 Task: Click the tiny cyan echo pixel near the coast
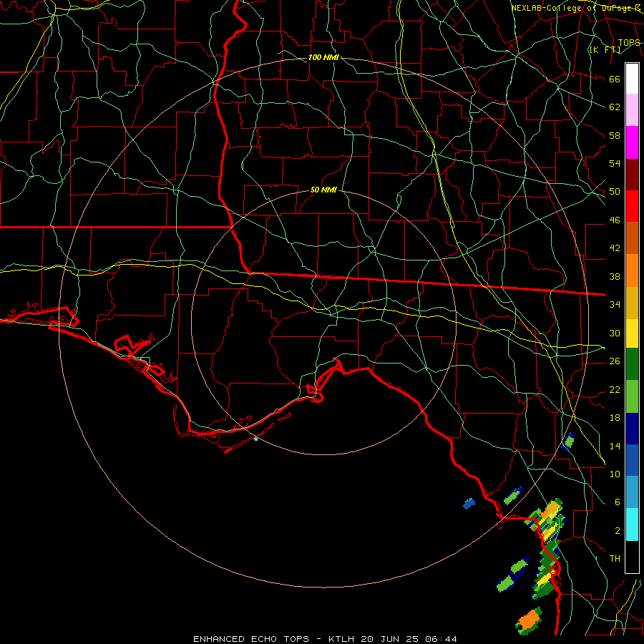click(256, 439)
